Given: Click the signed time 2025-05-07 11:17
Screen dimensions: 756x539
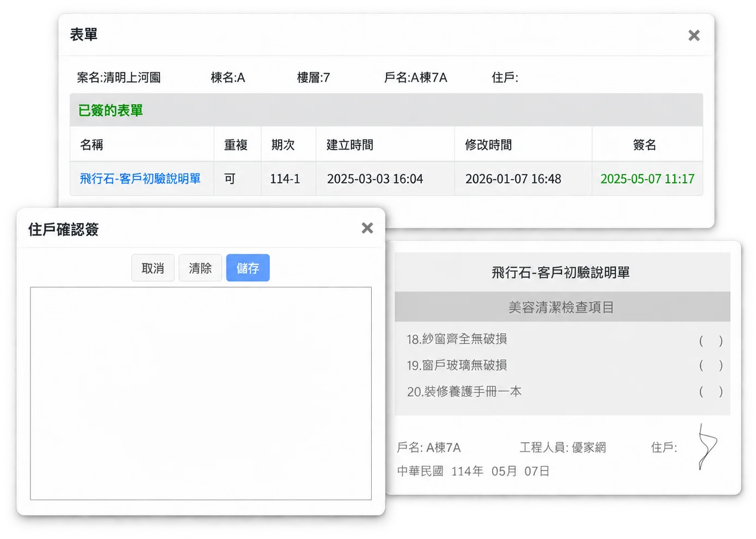Looking at the screenshot, I should tap(648, 179).
